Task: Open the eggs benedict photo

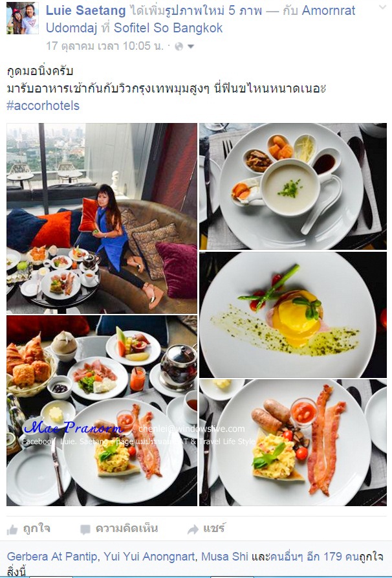Action: click(x=293, y=315)
